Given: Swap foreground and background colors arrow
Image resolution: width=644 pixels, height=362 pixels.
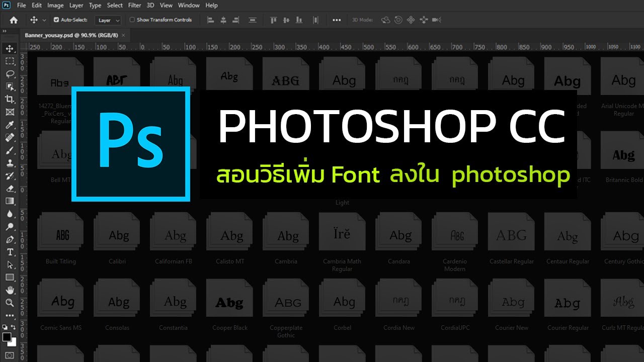Looking at the screenshot, I should (x=14, y=327).
